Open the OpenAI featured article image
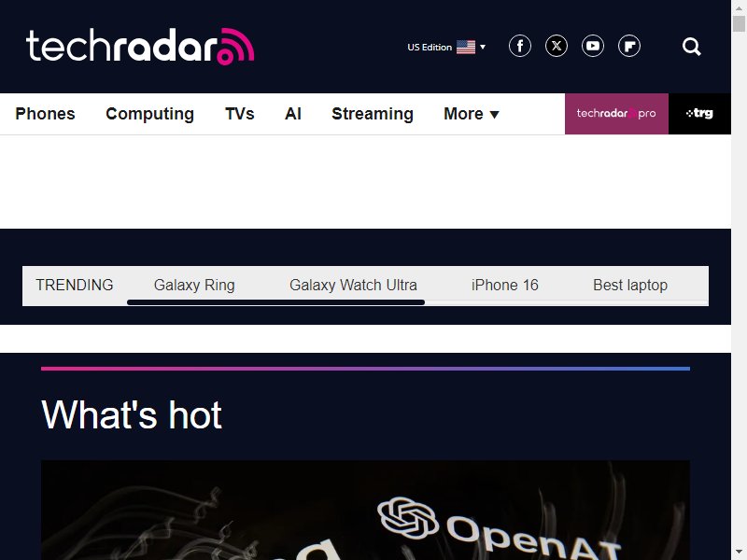The width and height of the screenshot is (747, 560). click(x=365, y=510)
